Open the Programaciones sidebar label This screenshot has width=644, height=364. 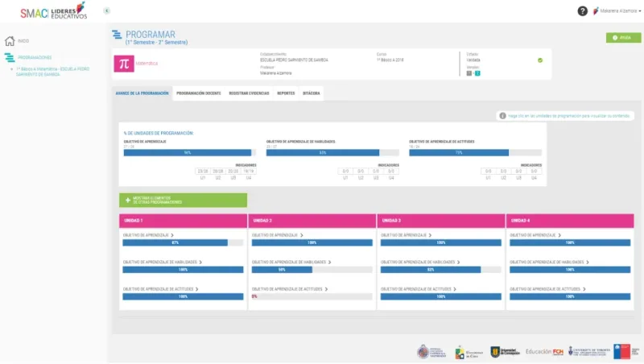35,57
